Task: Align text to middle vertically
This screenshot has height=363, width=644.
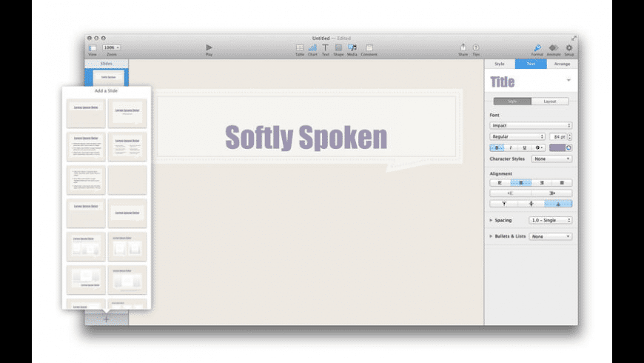Action: click(x=531, y=204)
